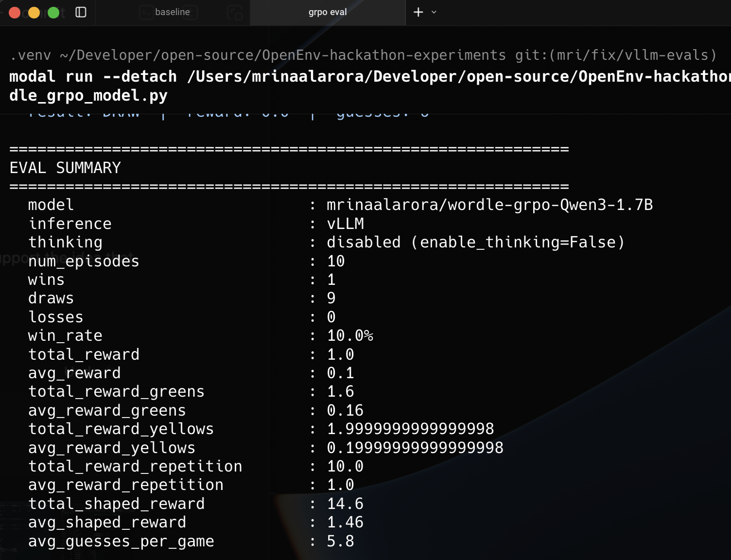The image size is (731, 560).
Task: Click the thinking disabled (enable_thinking=False) value
Action: click(x=475, y=242)
